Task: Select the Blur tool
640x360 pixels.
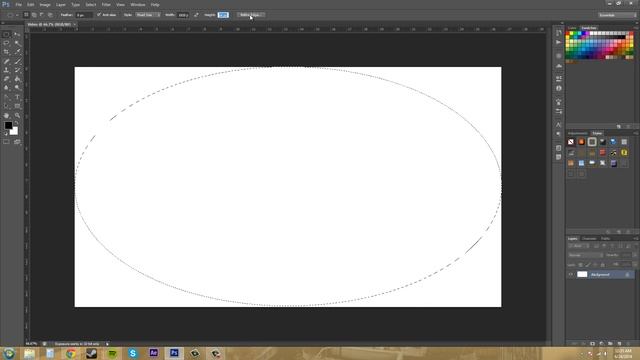Action: click(x=7, y=88)
